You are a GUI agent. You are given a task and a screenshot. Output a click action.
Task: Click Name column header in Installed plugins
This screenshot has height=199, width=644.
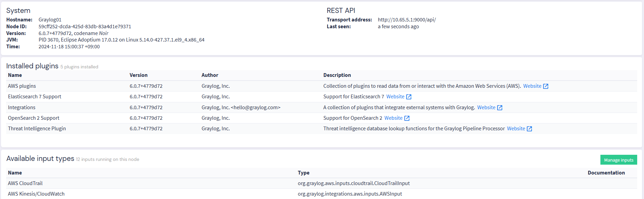point(15,75)
